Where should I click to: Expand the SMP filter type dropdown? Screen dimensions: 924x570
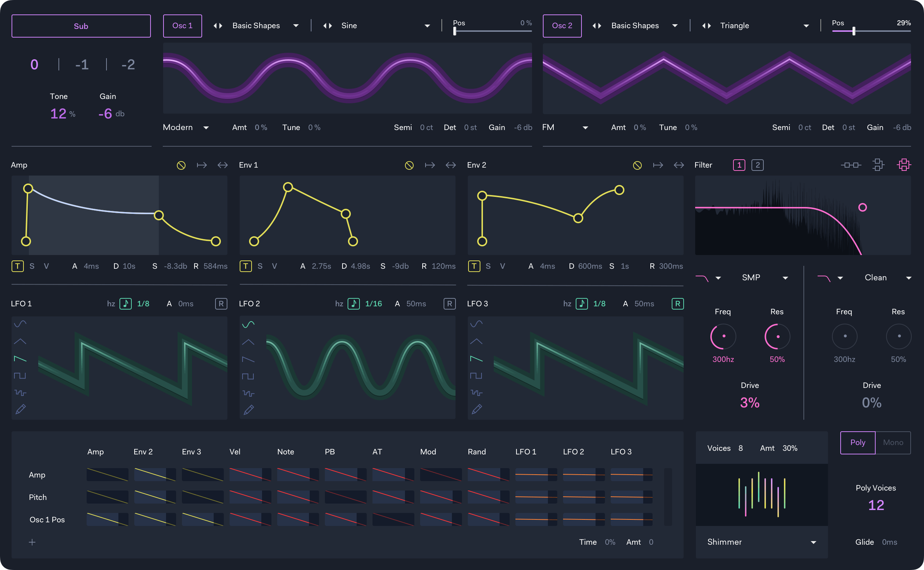click(x=785, y=278)
